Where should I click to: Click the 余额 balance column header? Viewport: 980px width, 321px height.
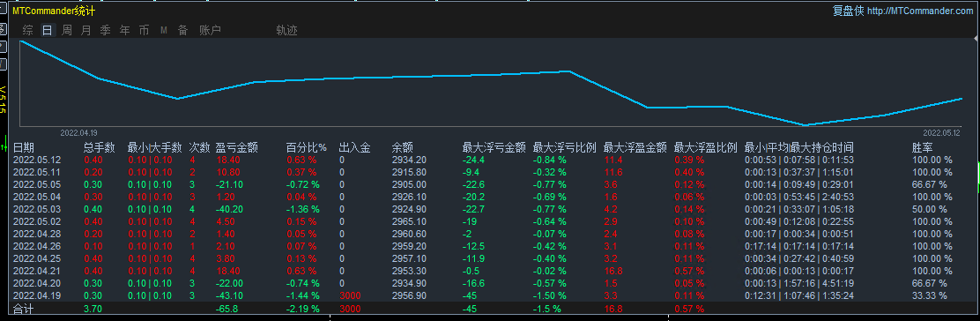tap(403, 147)
